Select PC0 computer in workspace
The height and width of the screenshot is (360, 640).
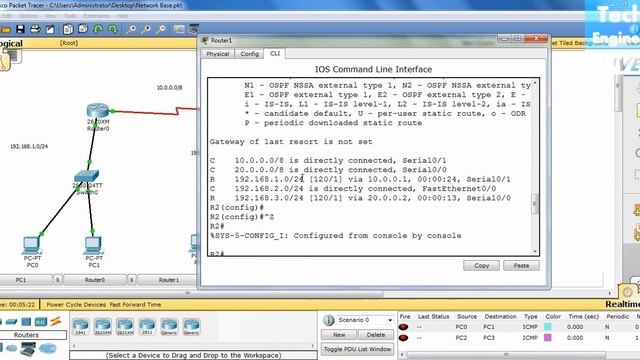[32, 246]
